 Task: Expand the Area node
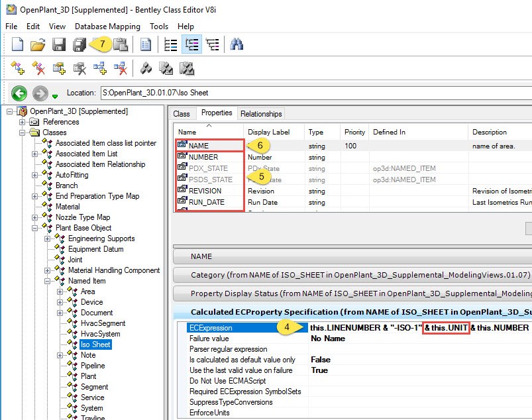click(60, 291)
